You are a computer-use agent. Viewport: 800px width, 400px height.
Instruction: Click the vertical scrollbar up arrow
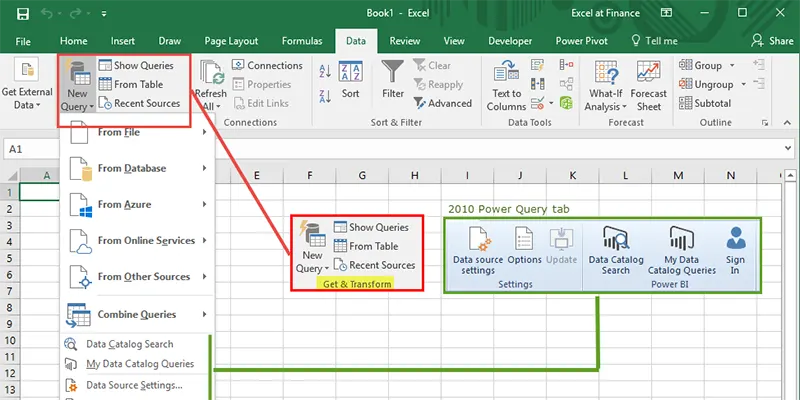(x=790, y=176)
